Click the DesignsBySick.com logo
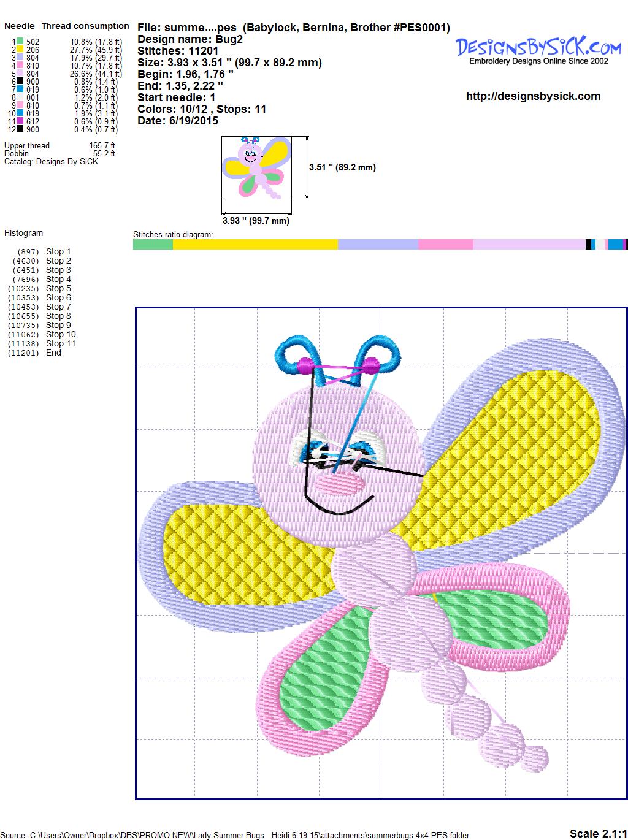The width and height of the screenshot is (628, 840). (538, 49)
